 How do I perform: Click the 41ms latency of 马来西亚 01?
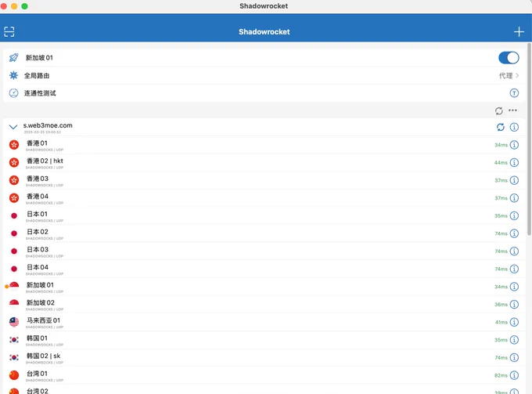pyautogui.click(x=501, y=322)
